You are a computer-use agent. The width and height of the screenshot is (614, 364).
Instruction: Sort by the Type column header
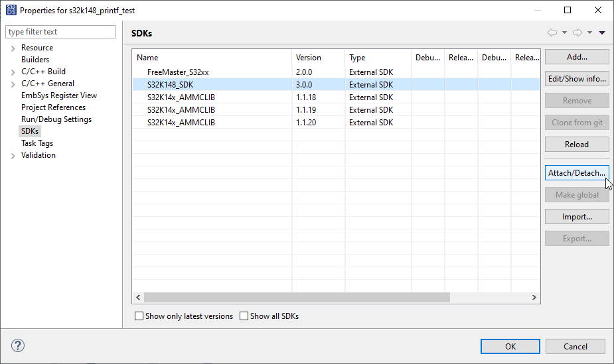(x=378, y=58)
